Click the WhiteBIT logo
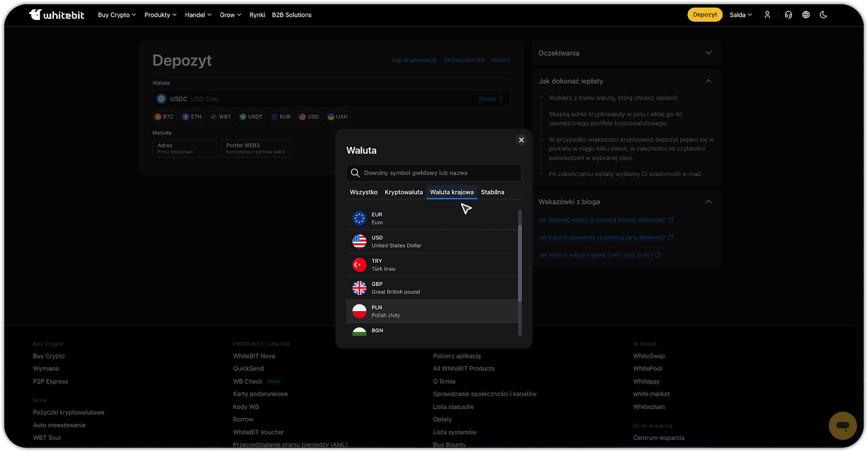Viewport: 868px width, 452px height. (56, 15)
